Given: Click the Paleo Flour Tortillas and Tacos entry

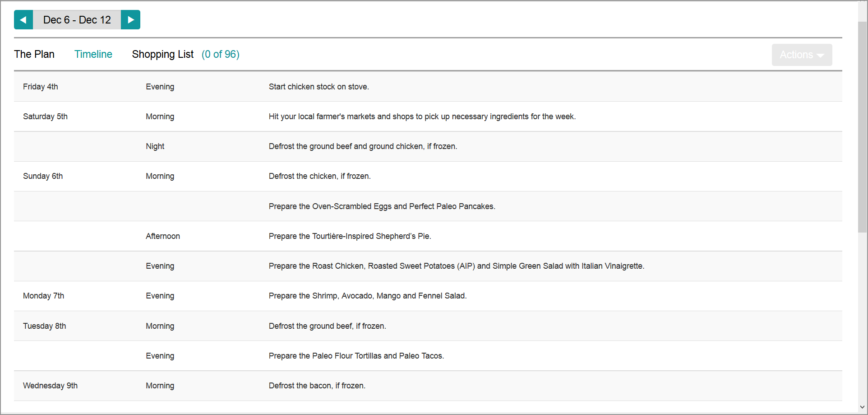Looking at the screenshot, I should point(356,356).
